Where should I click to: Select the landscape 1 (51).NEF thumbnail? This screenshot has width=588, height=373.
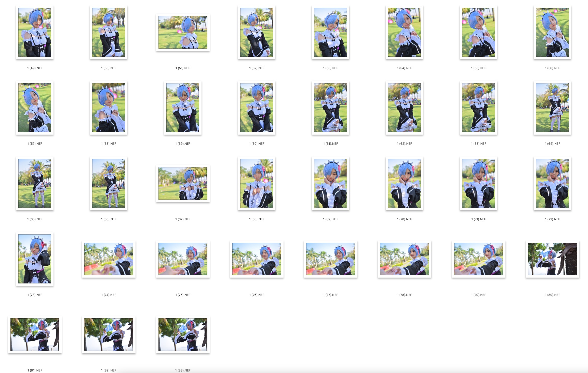pos(183,32)
